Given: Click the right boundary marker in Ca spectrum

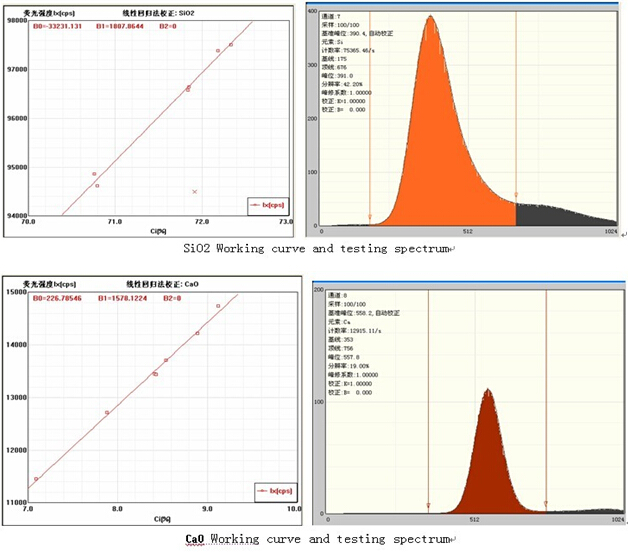Looking at the screenshot, I should 546,503.
